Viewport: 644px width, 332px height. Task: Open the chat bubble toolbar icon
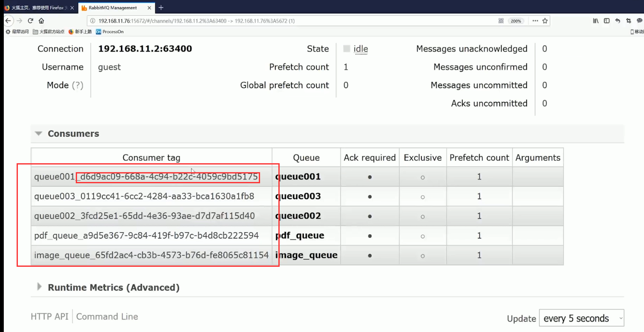(x=639, y=21)
